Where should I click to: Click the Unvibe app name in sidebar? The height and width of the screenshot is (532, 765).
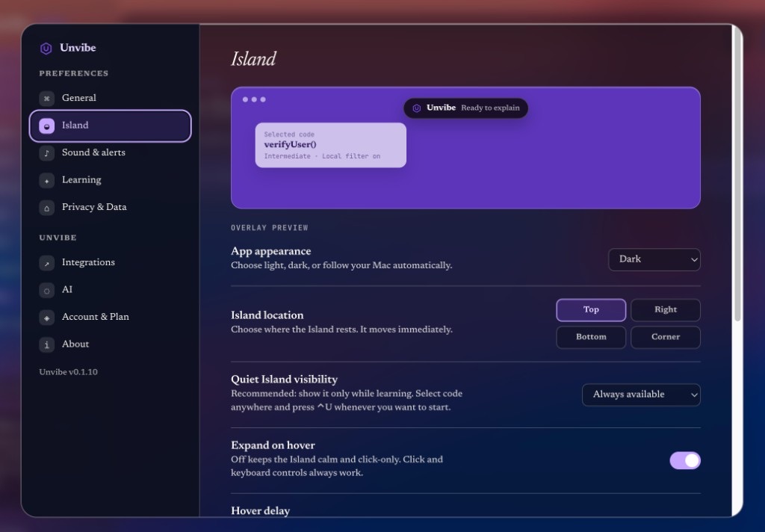[x=78, y=48]
